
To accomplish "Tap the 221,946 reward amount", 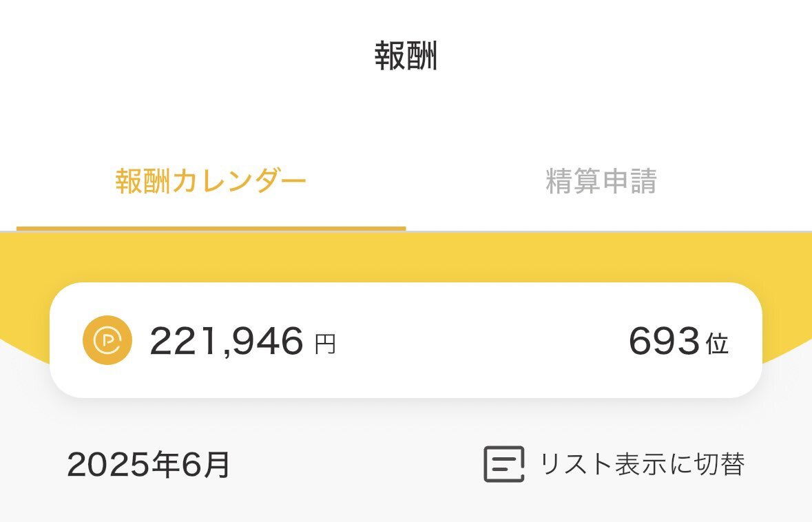I will pos(227,341).
